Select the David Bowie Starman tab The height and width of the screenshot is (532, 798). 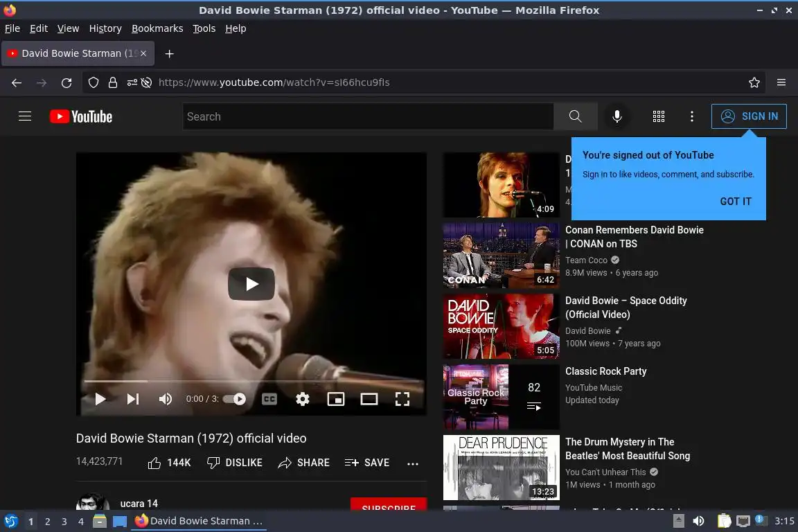[x=78, y=53]
